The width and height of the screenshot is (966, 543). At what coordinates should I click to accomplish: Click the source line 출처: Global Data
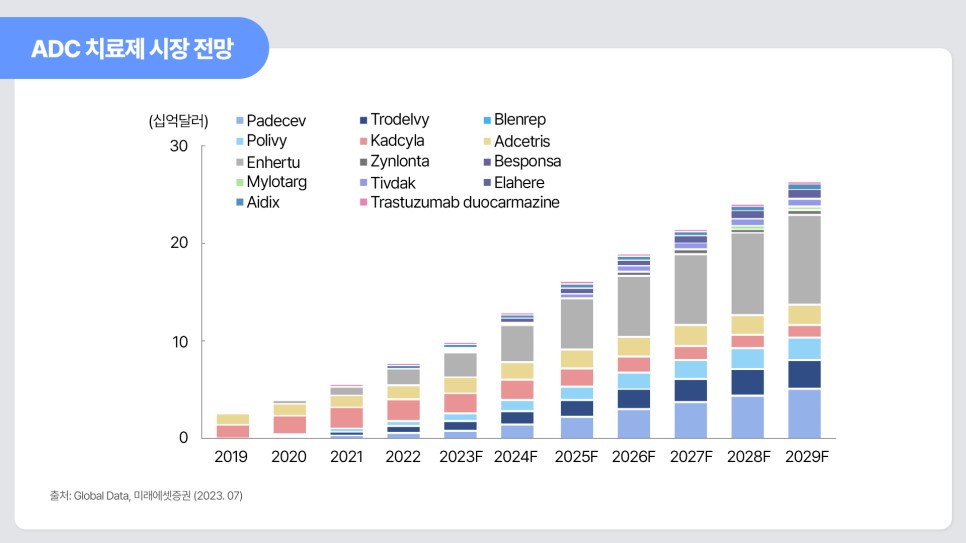tap(146, 496)
